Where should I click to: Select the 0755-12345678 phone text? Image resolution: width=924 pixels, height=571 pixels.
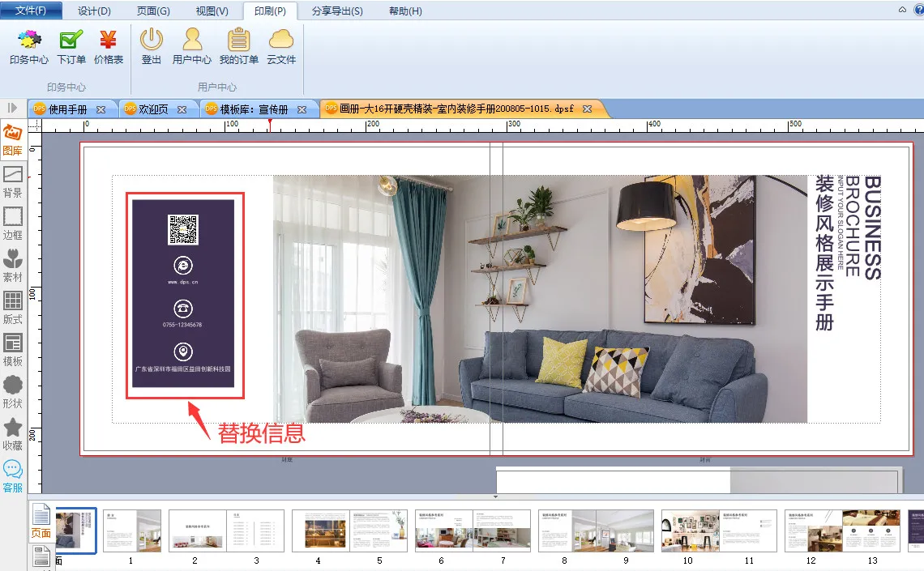click(x=182, y=324)
